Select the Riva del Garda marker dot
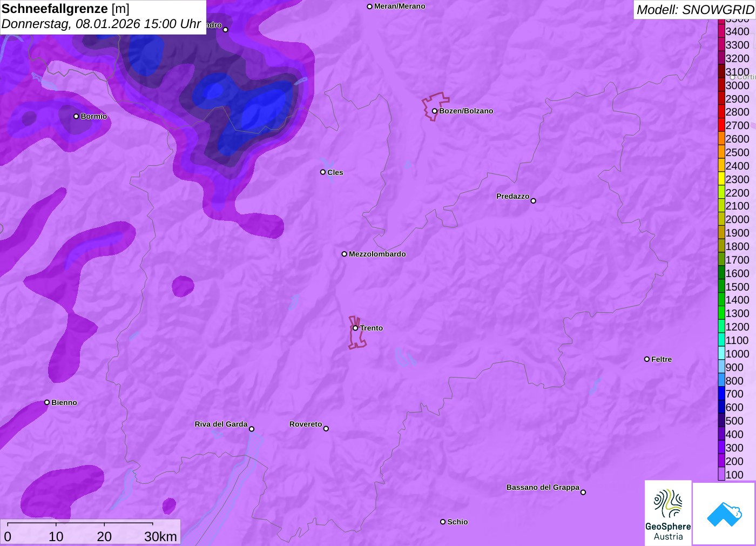756x546 pixels. (x=252, y=429)
